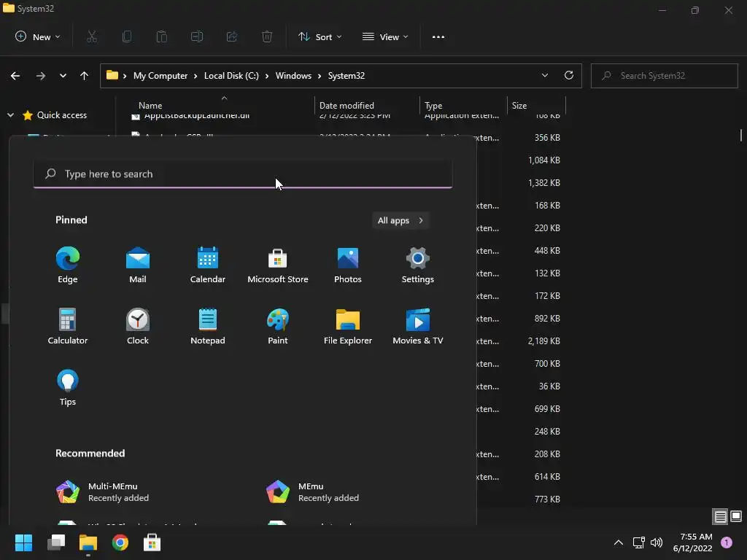Open the clock and date flyout
This screenshot has width=747, height=560.
pyautogui.click(x=693, y=542)
